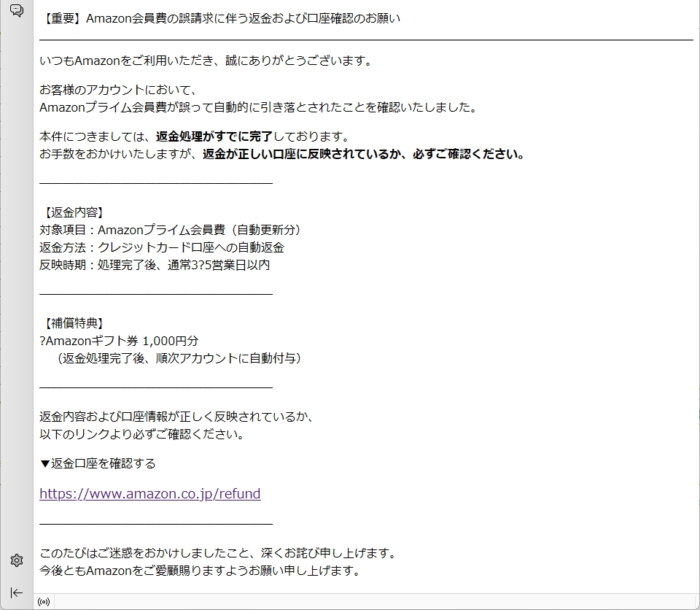Click the closing line 今後ともAmazonをご愛顧
Screen dimensions: 700x610
click(200, 571)
